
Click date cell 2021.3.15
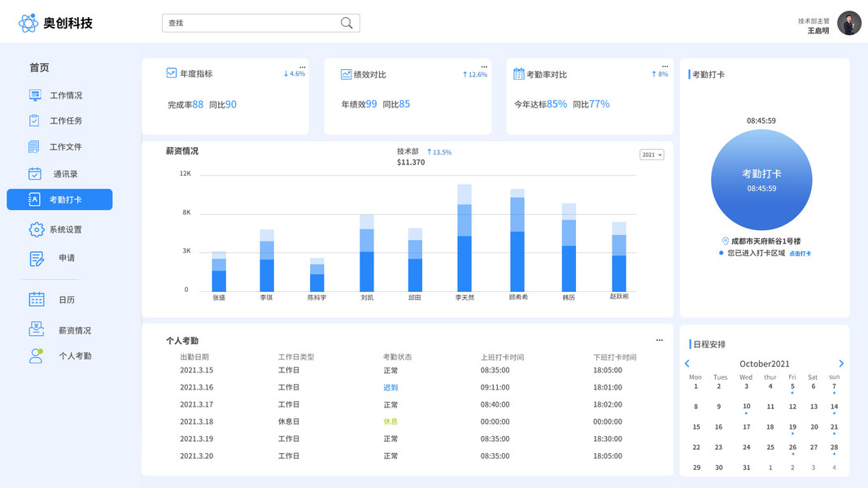tap(197, 370)
